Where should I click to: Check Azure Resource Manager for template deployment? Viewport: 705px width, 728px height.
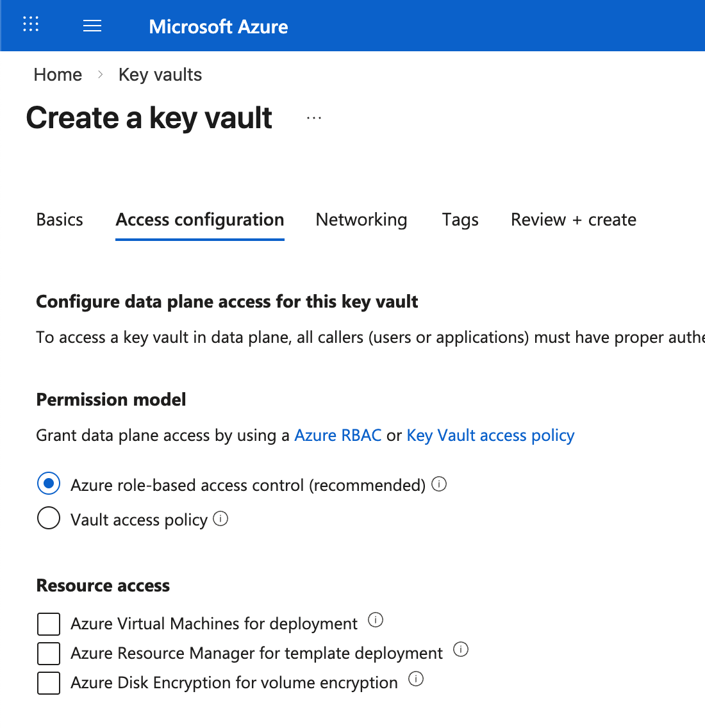point(49,653)
